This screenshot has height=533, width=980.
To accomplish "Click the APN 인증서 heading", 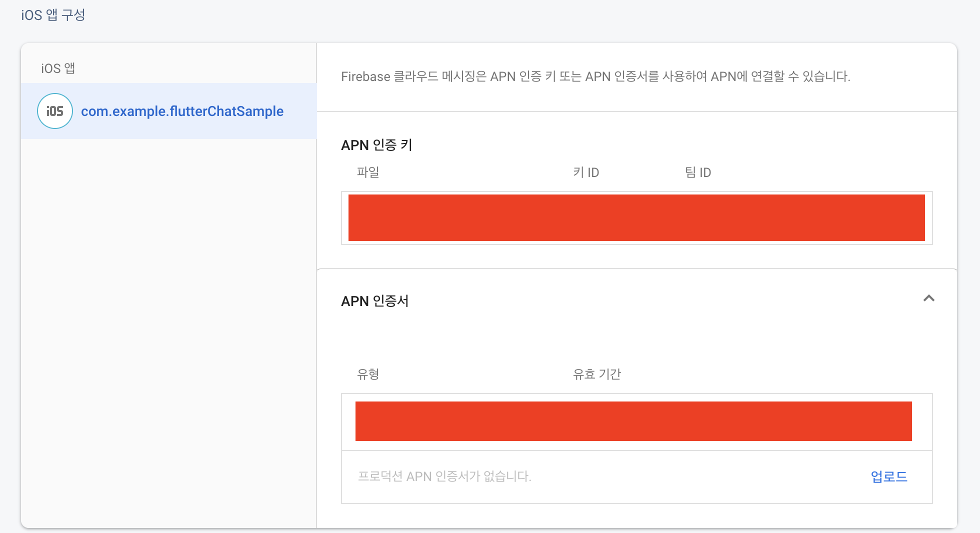I will 375,301.
